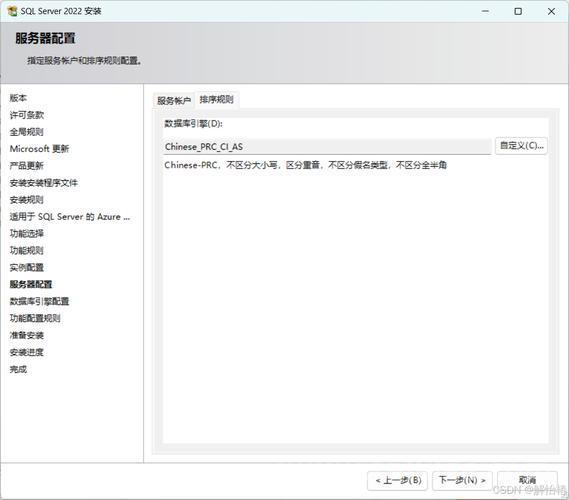Click the 自定义(C)... button
The height and width of the screenshot is (500, 569).
[521, 146]
